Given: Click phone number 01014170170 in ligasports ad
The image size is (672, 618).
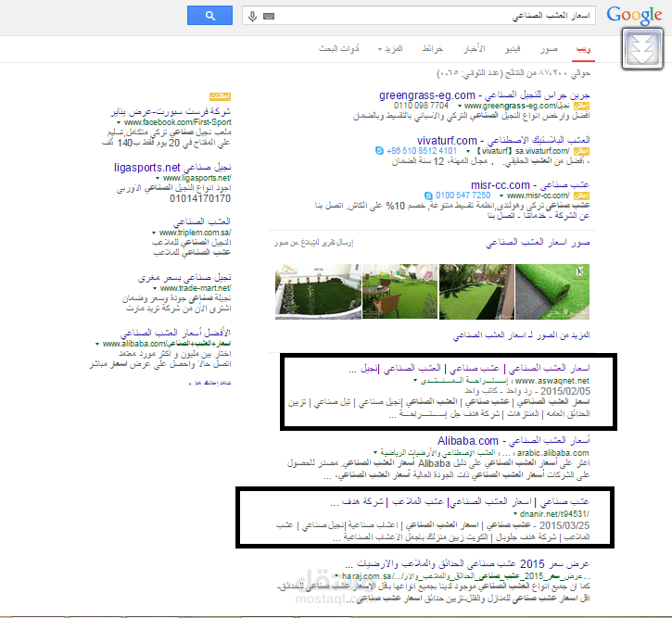Looking at the screenshot, I should tap(200, 198).
